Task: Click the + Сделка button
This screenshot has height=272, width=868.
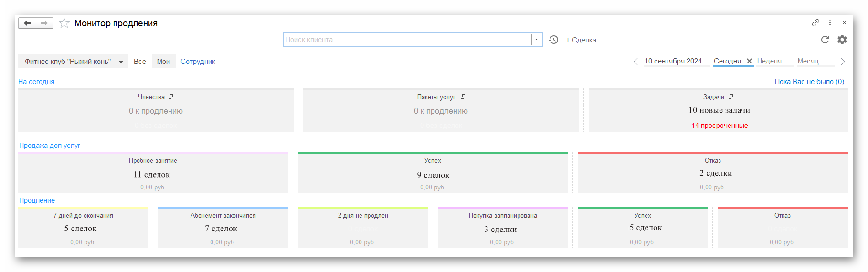Action: click(x=581, y=40)
